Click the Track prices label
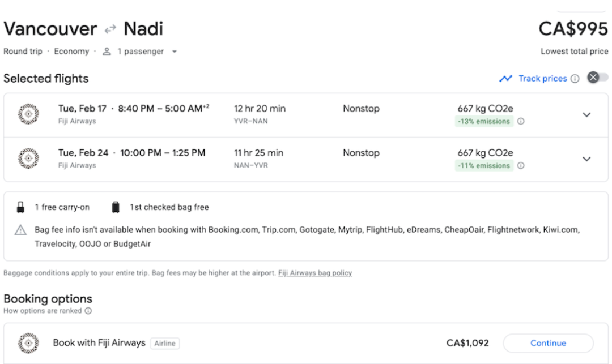The height and width of the screenshot is (364, 612). (x=542, y=79)
